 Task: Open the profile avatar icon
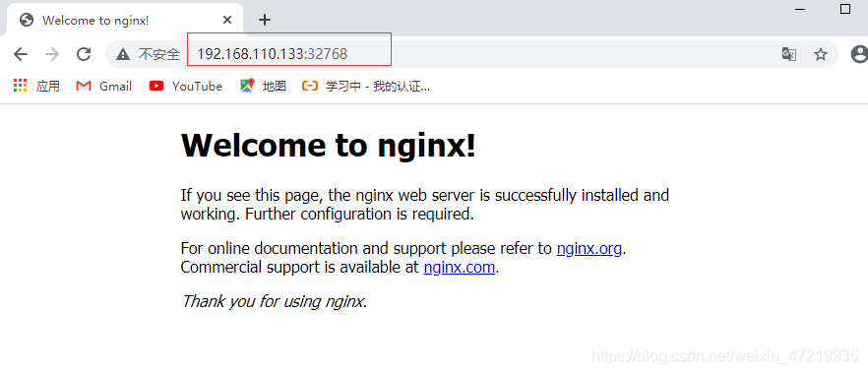(860, 54)
